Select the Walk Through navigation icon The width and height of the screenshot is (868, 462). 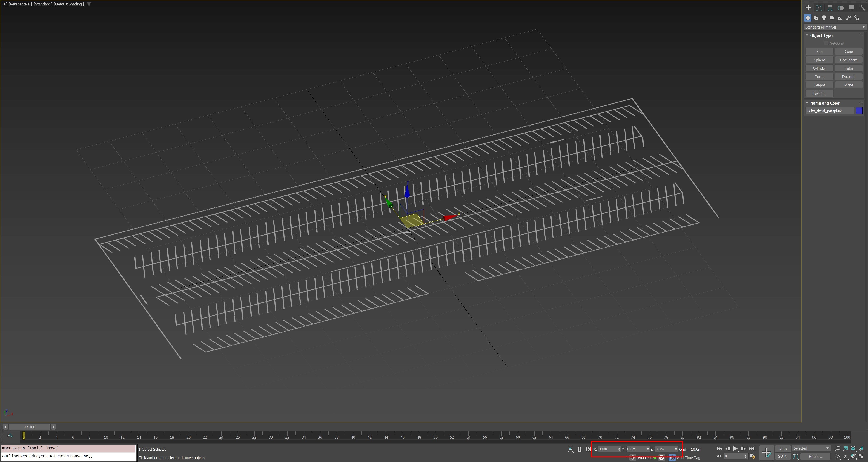[x=846, y=456]
